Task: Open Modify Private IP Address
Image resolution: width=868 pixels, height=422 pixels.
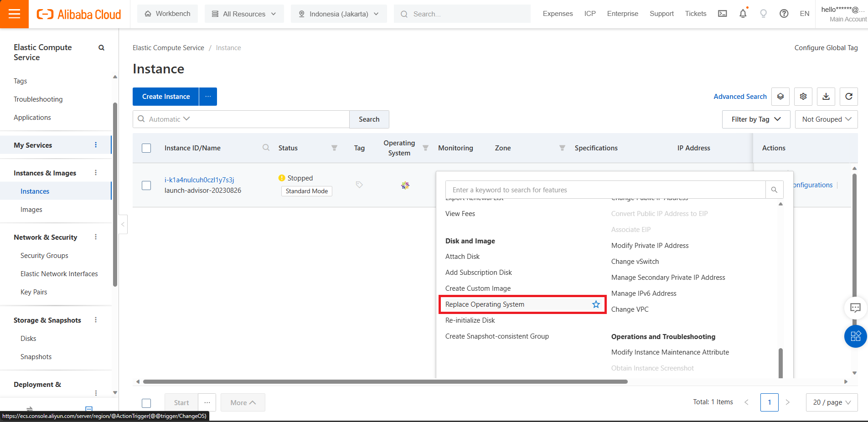Action: [x=650, y=246]
